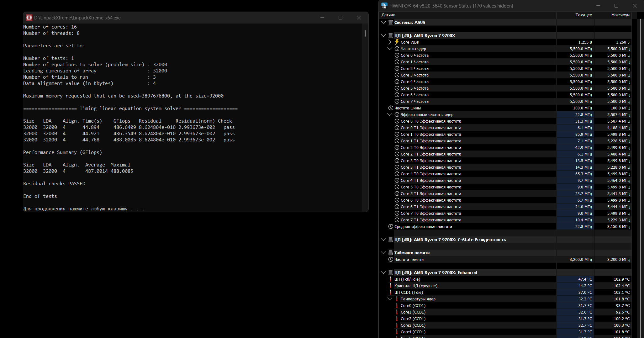Click 'Performance Summary (GFlops)' heading in console
Screen dimensions: 644x338
(63, 152)
